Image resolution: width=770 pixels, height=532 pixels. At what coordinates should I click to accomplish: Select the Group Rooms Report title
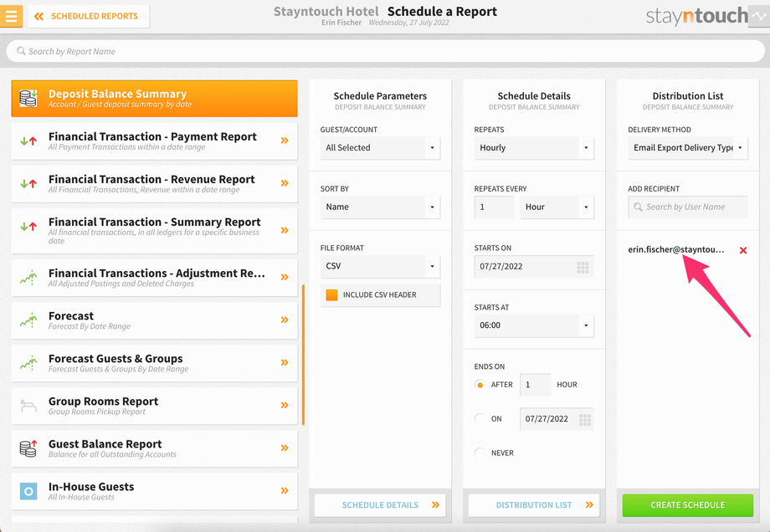tap(103, 401)
